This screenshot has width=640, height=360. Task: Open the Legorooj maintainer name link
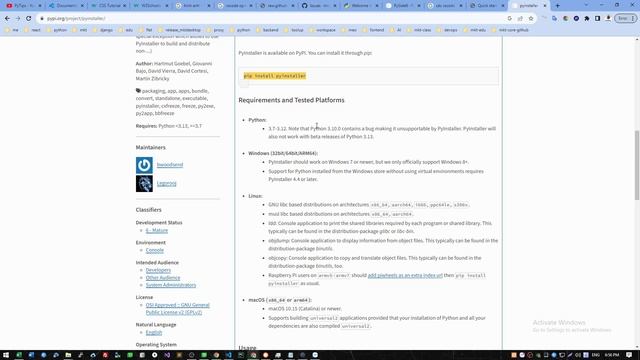tap(167, 184)
